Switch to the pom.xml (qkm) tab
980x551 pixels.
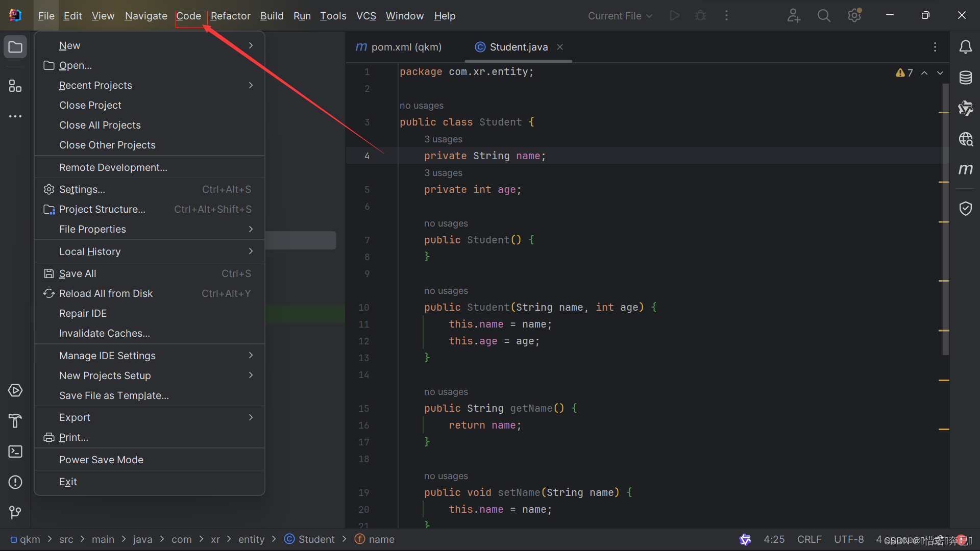click(x=399, y=47)
